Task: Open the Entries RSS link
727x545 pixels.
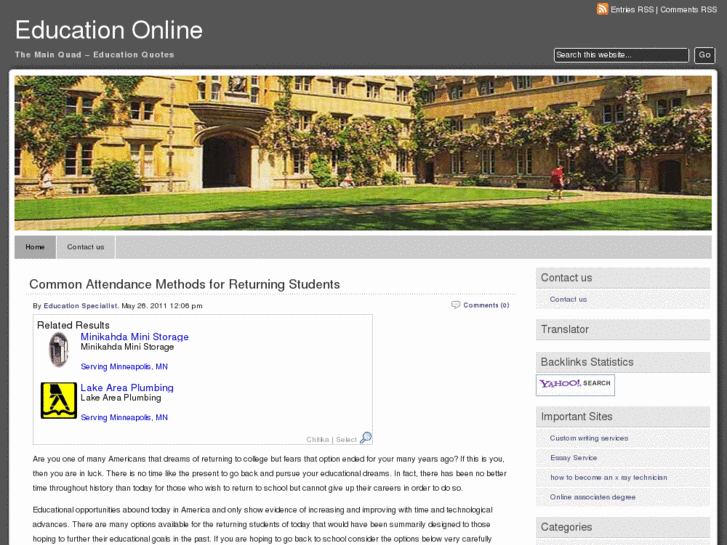Action: [632, 10]
